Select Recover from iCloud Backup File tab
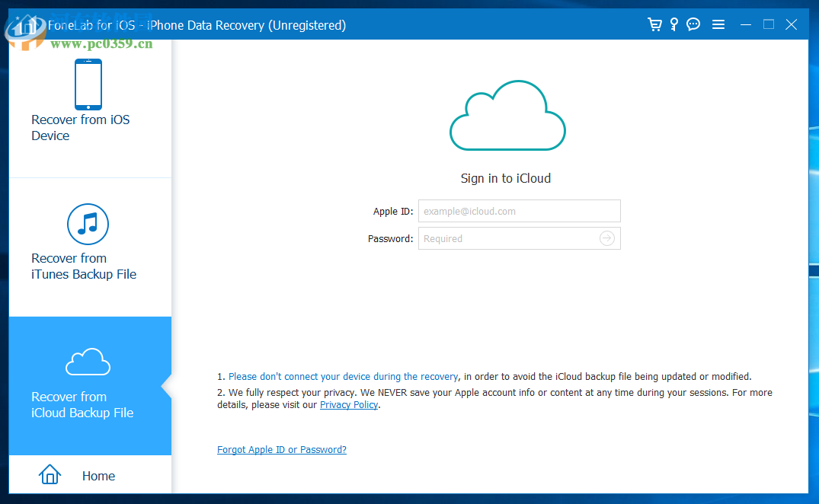Screen dimensions: 819x504 coord(90,385)
